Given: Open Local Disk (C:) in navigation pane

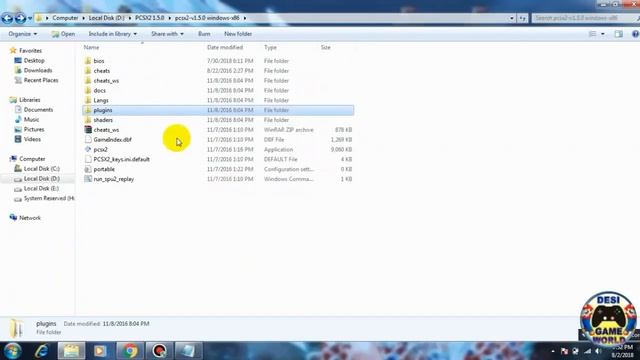Looking at the screenshot, I should coord(42,169).
